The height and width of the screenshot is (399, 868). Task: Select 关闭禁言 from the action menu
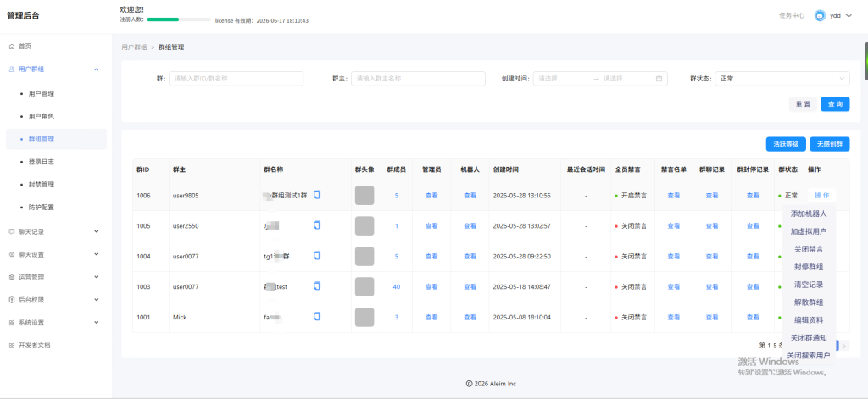tap(809, 249)
